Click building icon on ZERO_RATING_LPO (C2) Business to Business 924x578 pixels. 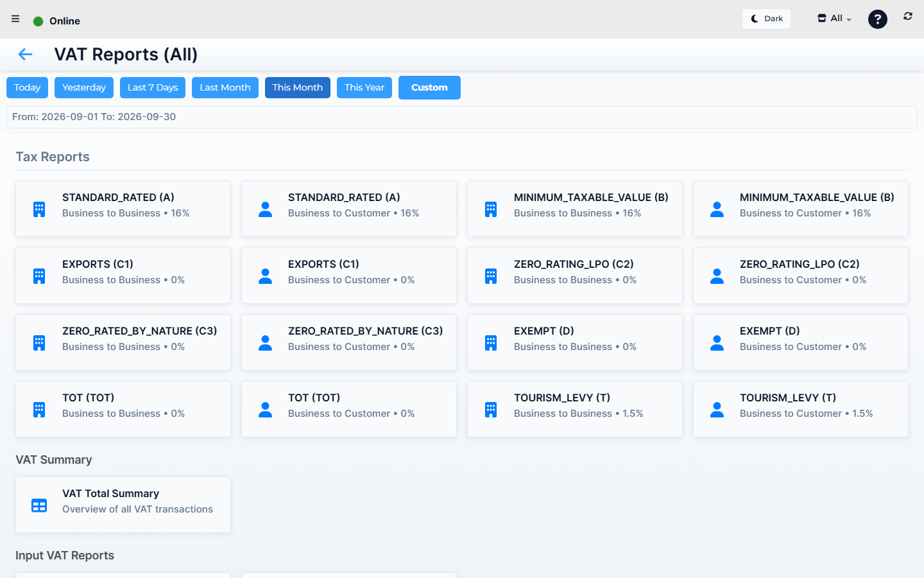click(x=491, y=276)
